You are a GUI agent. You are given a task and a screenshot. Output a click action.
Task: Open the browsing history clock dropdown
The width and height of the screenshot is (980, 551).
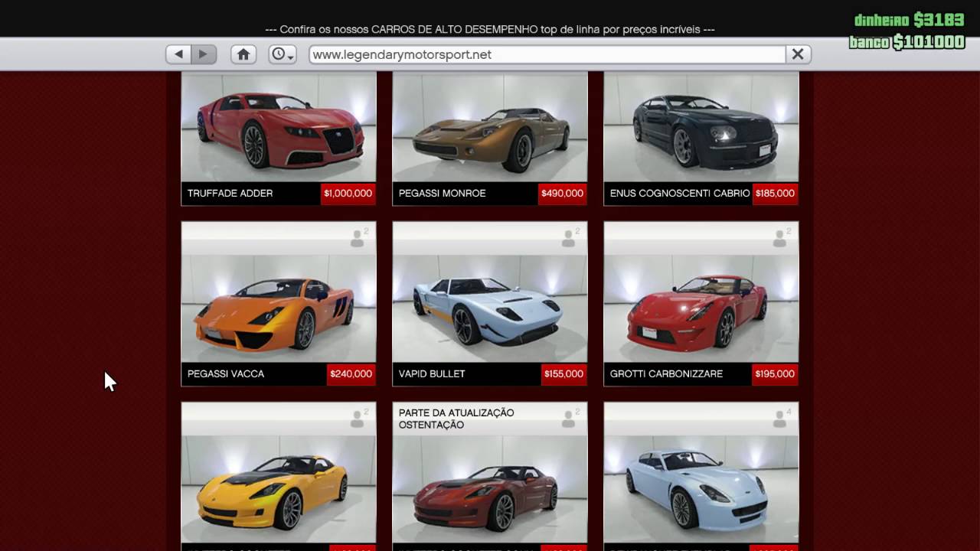click(x=283, y=54)
